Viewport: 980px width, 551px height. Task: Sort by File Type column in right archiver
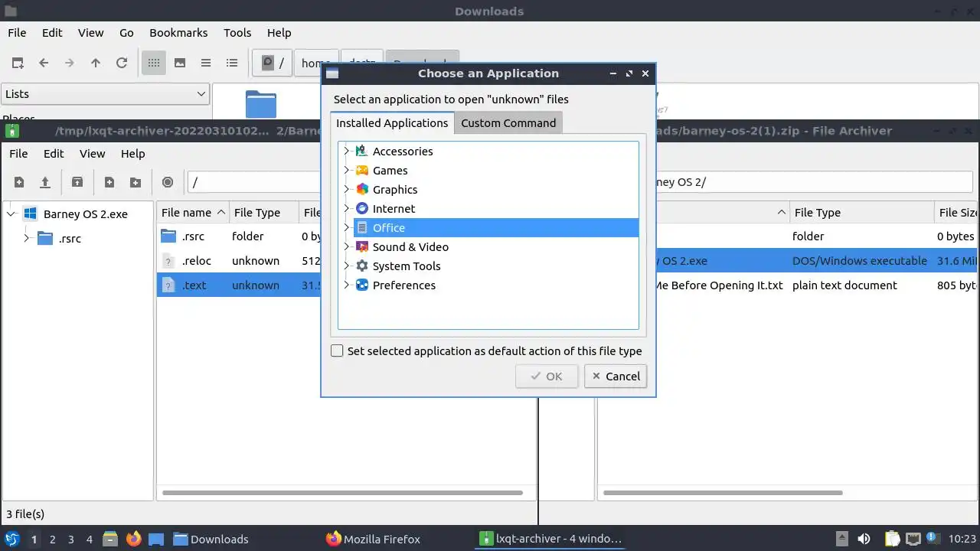(x=862, y=213)
